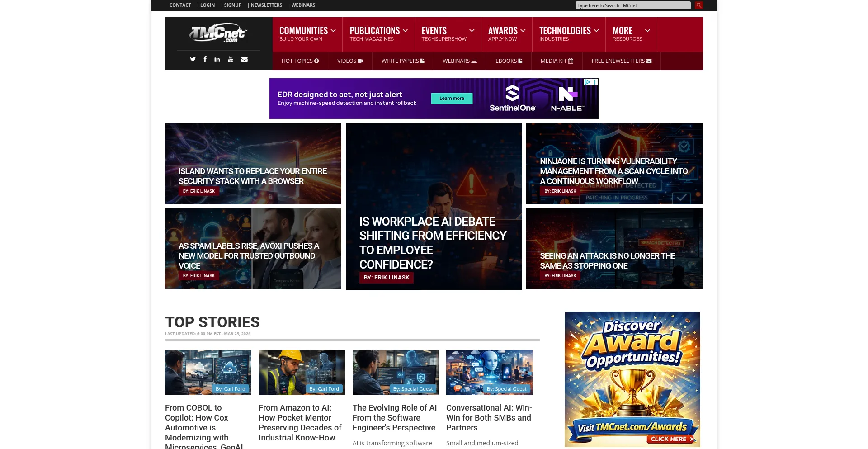Open The Evolving Role of AI headline

[x=395, y=418]
